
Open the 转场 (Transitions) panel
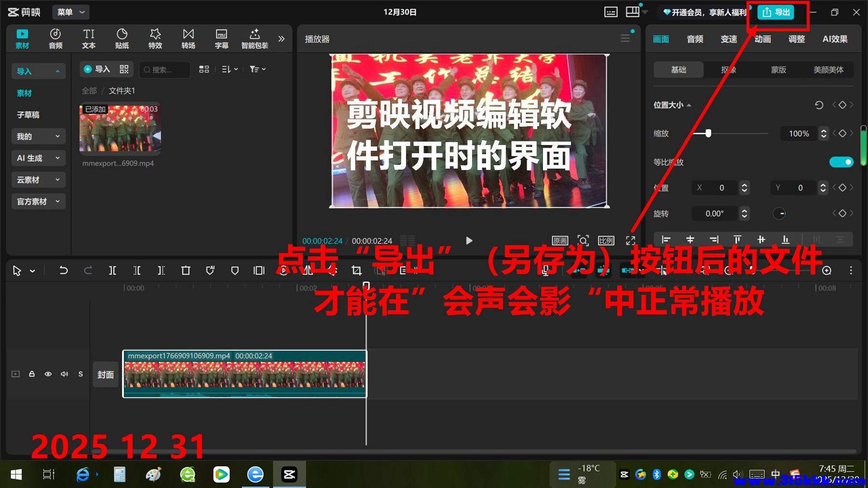click(x=188, y=38)
